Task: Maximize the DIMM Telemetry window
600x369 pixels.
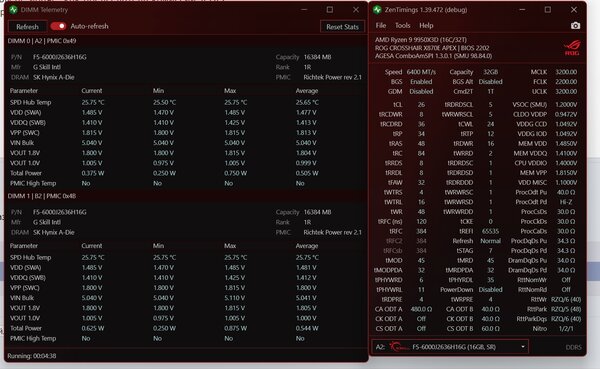Action: pyautogui.click(x=329, y=10)
